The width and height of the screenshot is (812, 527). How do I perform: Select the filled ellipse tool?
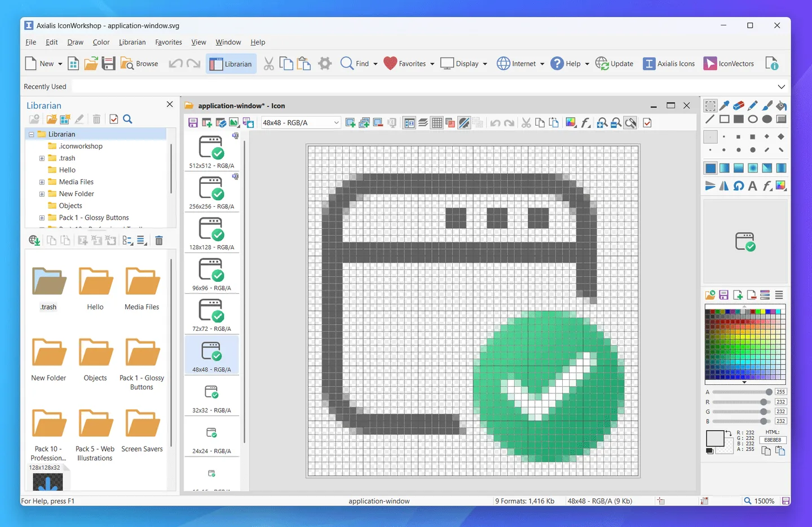(x=767, y=119)
